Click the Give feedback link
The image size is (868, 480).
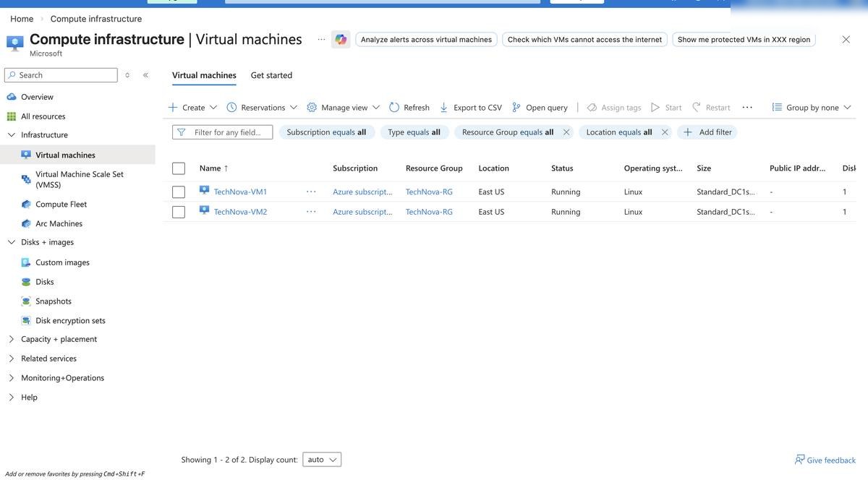pos(831,460)
